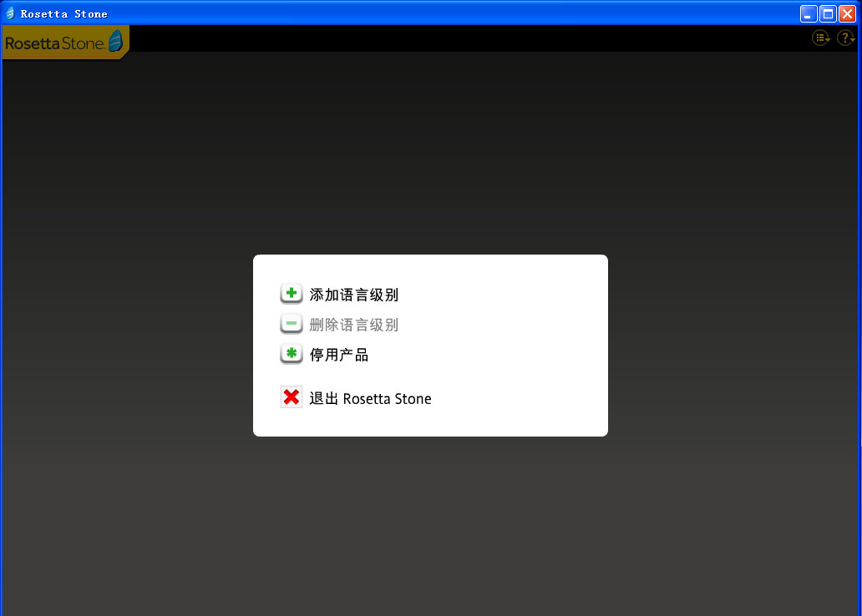The height and width of the screenshot is (616, 862).
Task: Click the green minus icon beside 删除语言级别
Action: 290,324
